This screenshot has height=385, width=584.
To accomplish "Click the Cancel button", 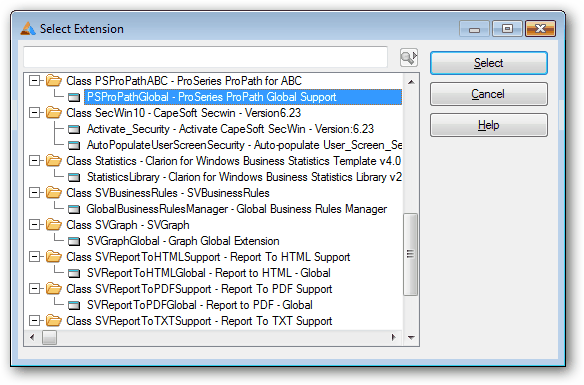I will click(489, 94).
